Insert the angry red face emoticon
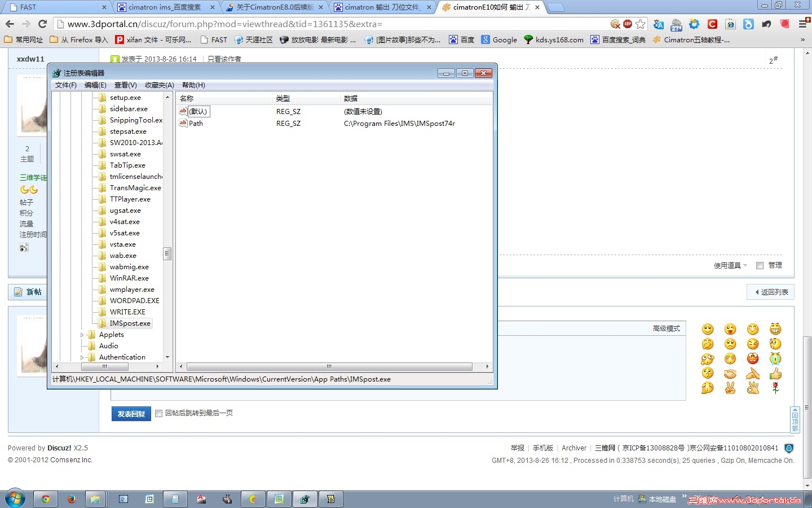812x508 pixels. coord(753,358)
